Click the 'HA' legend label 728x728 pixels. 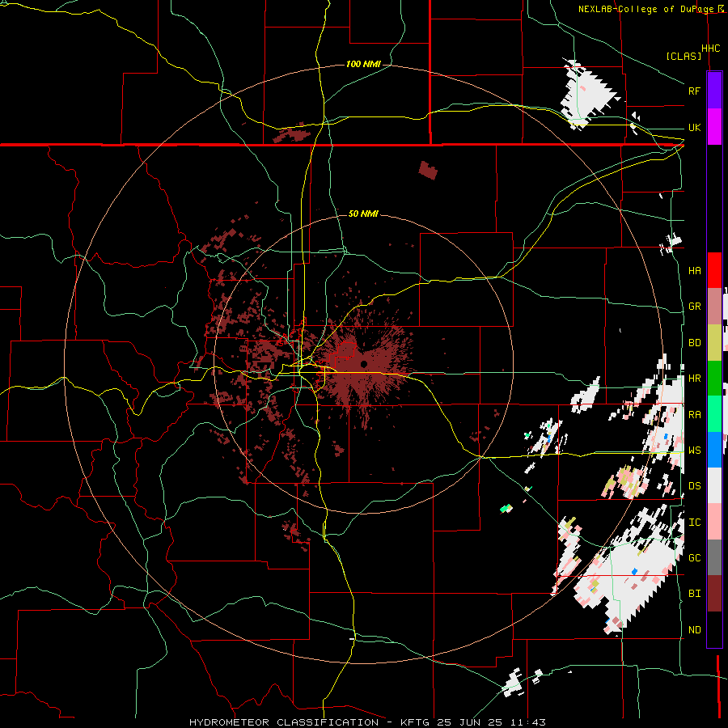pyautogui.click(x=694, y=270)
